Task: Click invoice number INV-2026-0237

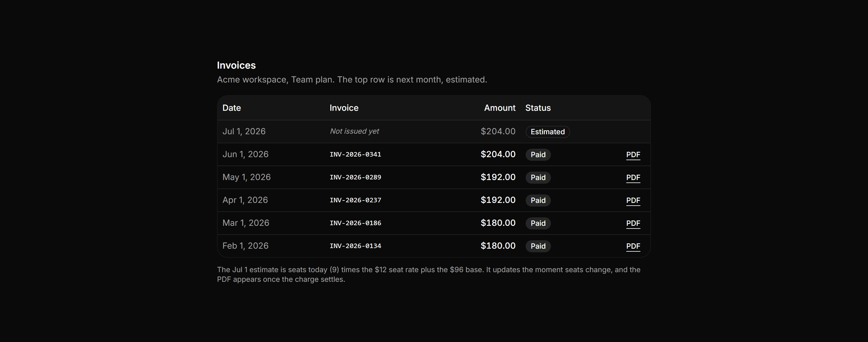Action: (x=356, y=200)
